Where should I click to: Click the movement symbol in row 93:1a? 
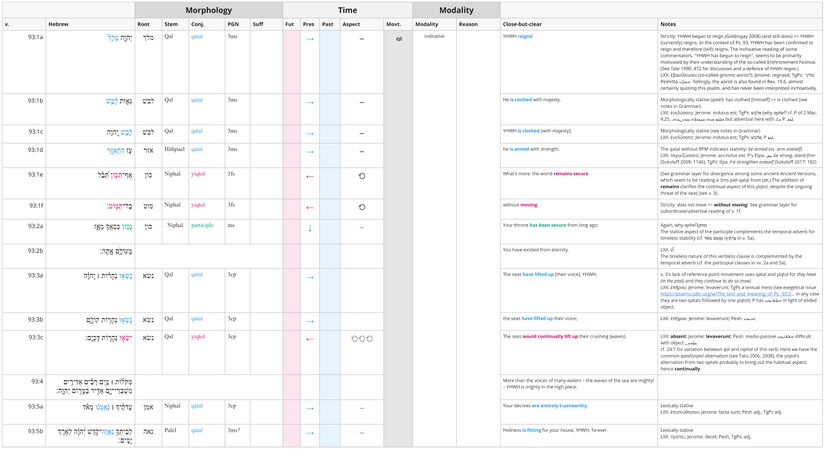coord(397,38)
